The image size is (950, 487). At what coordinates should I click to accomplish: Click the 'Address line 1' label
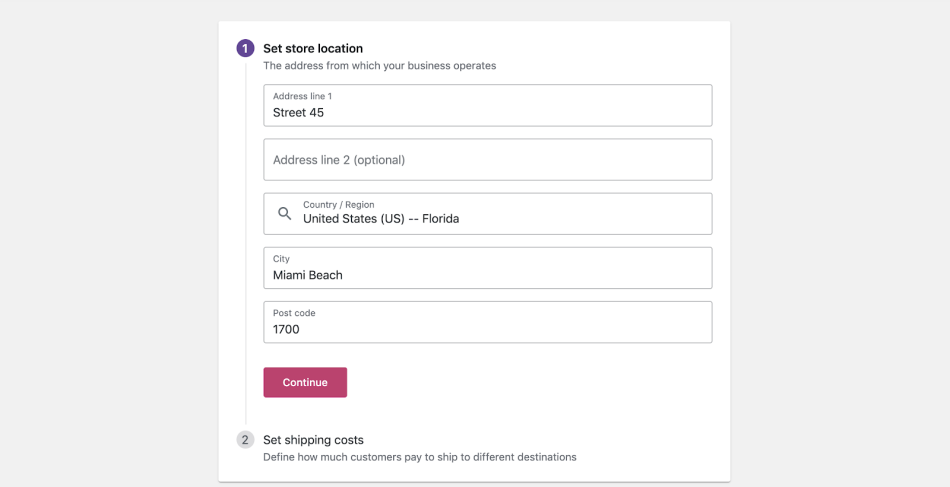[x=302, y=96]
